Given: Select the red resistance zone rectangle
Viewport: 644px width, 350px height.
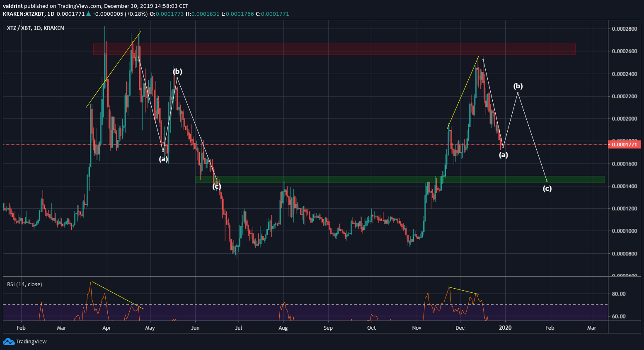Looking at the screenshot, I should click(334, 49).
